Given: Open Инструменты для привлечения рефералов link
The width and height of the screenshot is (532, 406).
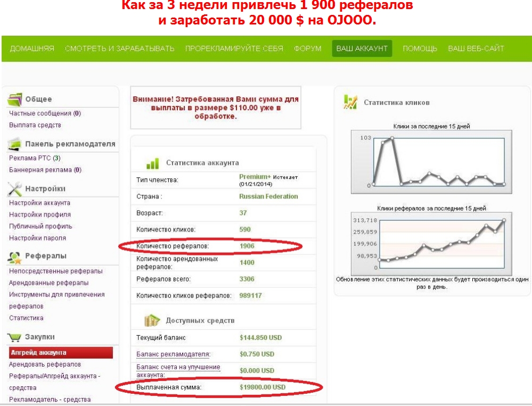Looking at the screenshot, I should click(x=56, y=300).
